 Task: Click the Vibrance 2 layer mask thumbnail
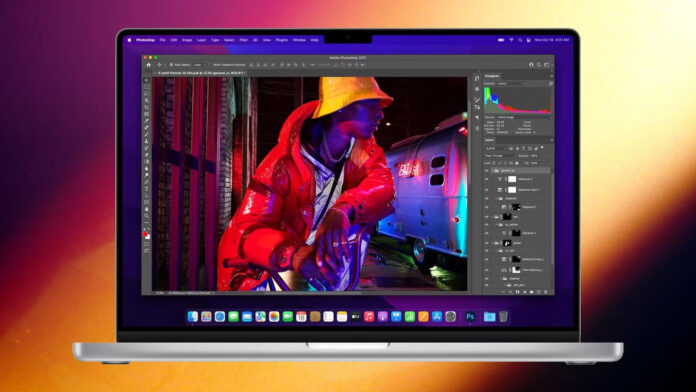[512, 179]
